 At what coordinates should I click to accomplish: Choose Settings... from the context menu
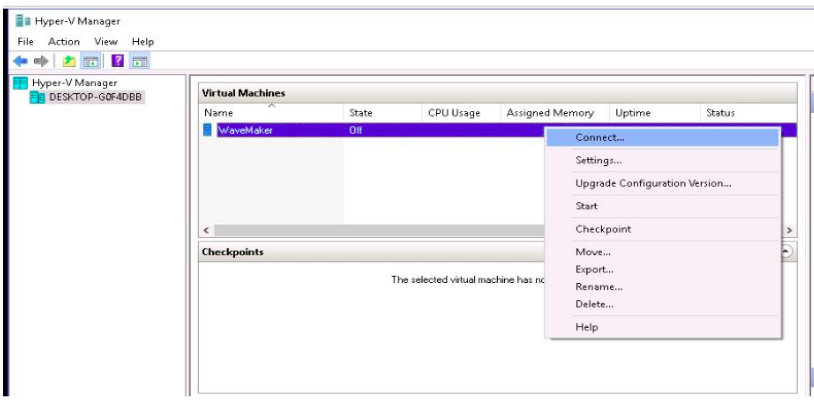599,160
